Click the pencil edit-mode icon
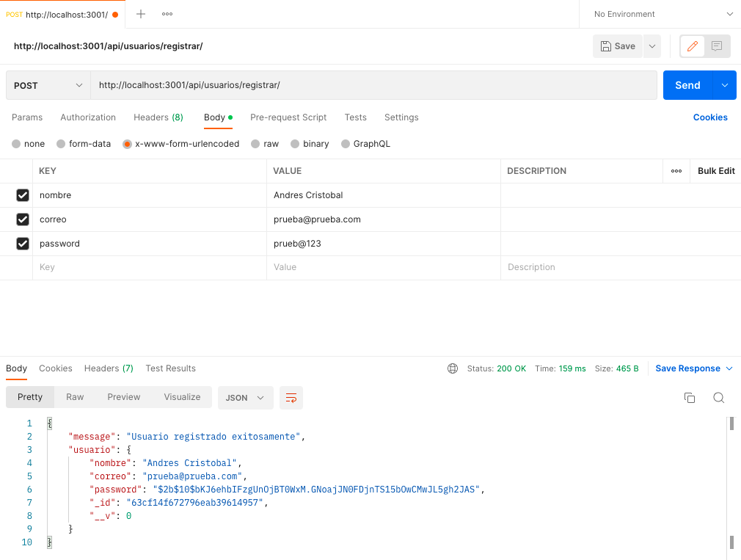 693,46
